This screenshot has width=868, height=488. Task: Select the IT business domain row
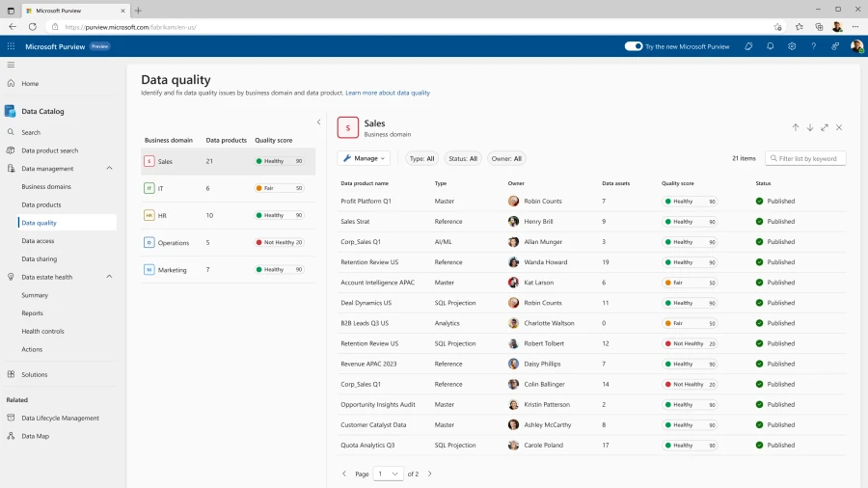point(228,188)
